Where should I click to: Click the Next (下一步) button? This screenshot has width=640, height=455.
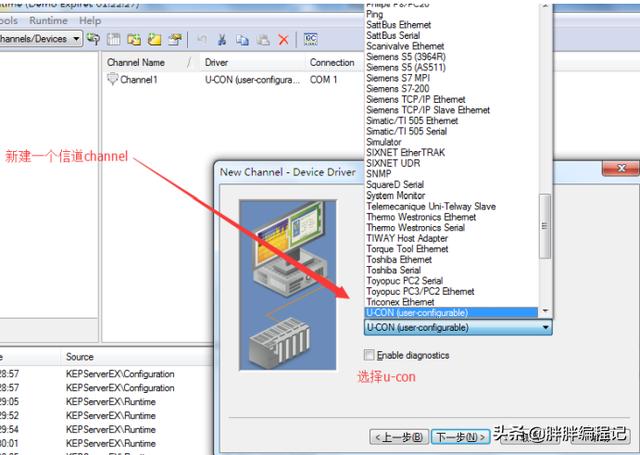pos(460,437)
